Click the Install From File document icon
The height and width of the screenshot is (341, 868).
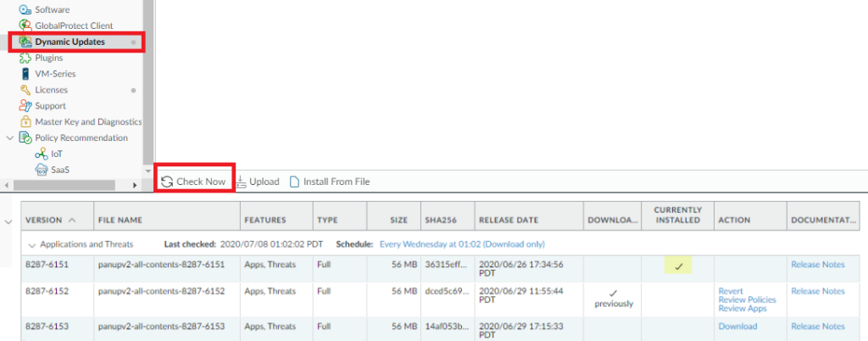pos(294,182)
